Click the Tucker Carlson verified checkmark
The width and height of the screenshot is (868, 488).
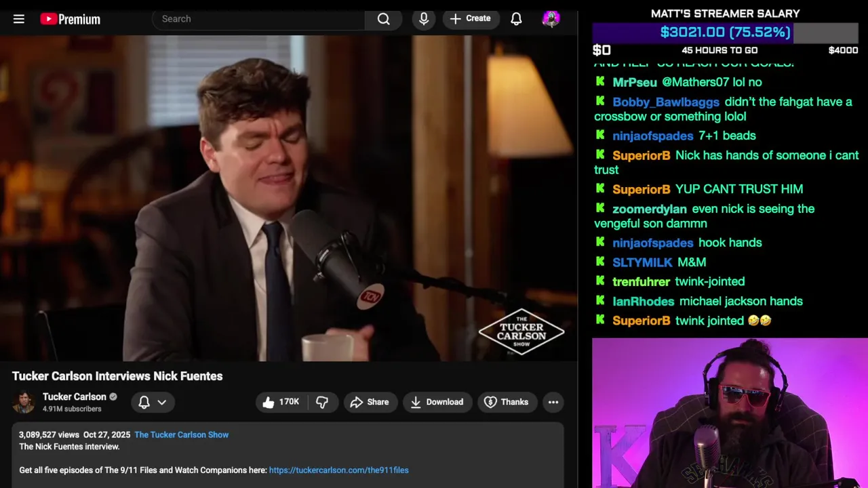[113, 397]
